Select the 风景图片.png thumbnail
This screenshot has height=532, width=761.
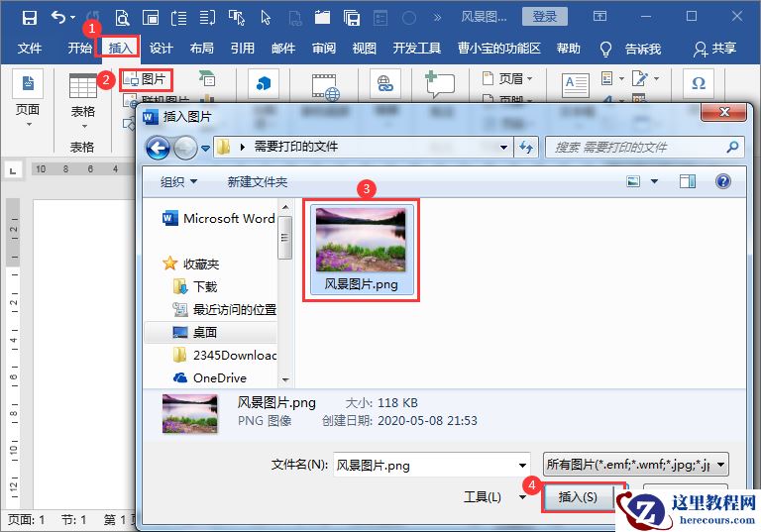361,250
